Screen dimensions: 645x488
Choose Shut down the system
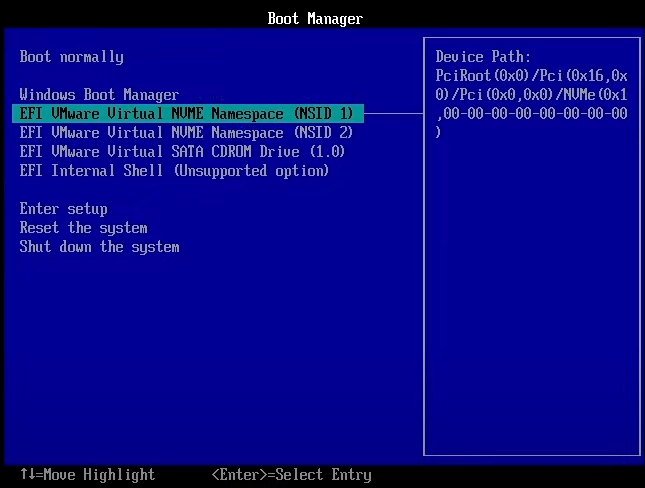coord(99,247)
